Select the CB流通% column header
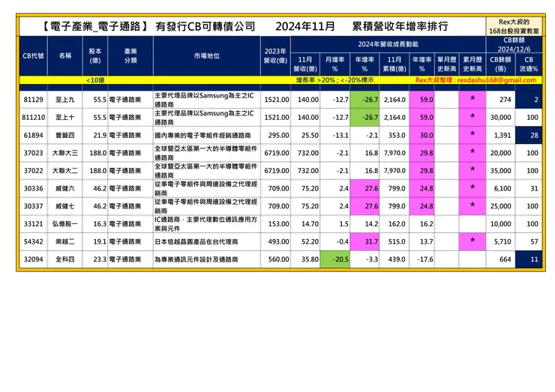555x392 pixels. pos(529,64)
